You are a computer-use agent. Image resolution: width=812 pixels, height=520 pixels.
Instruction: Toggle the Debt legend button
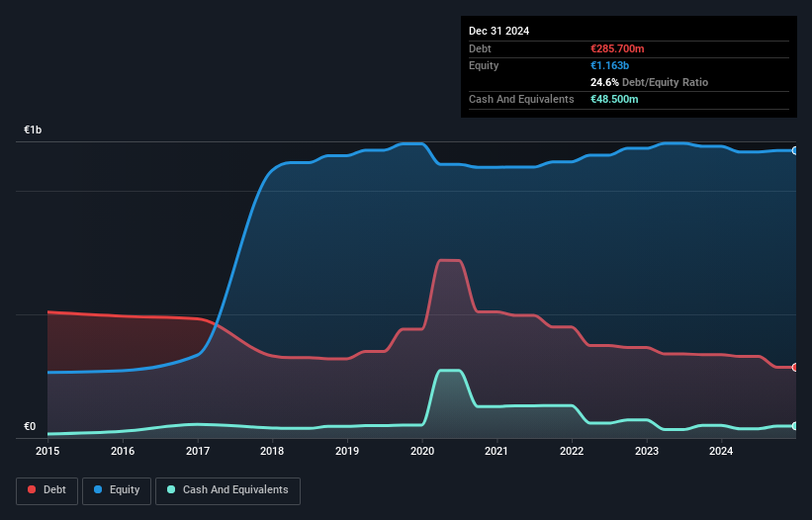point(47,490)
